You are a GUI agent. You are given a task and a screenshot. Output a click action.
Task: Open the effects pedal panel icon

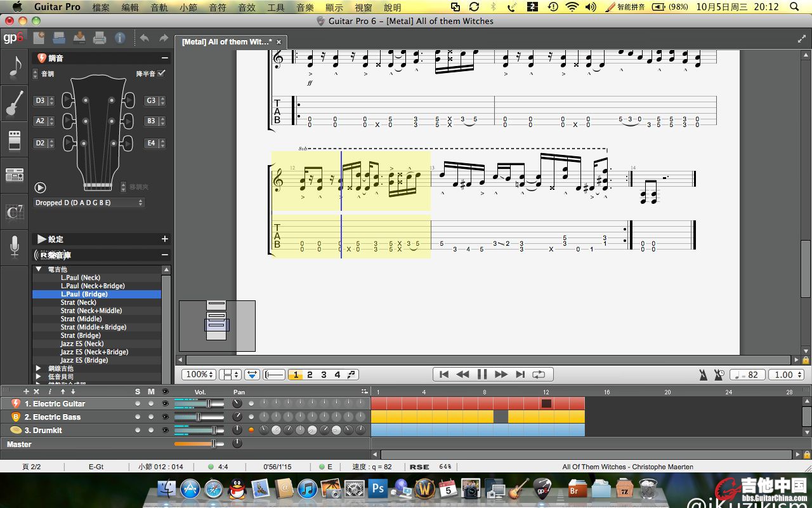(x=15, y=140)
